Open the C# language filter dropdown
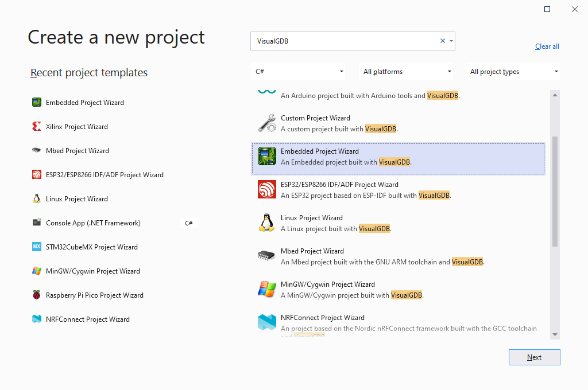 tap(299, 72)
